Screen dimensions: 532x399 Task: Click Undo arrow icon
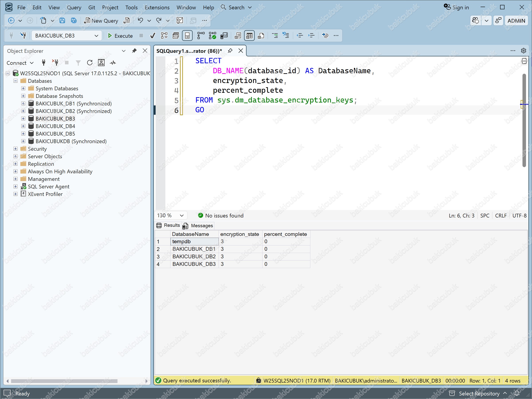click(x=140, y=20)
